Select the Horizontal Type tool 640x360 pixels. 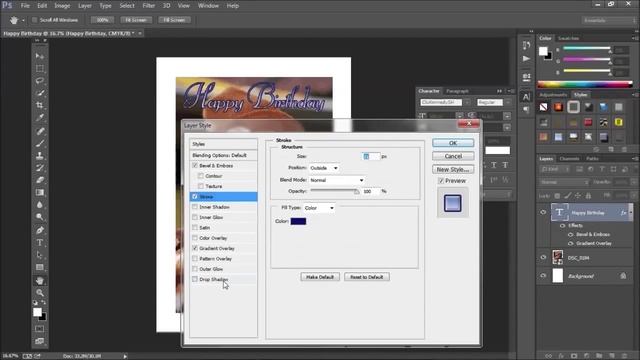click(40, 243)
